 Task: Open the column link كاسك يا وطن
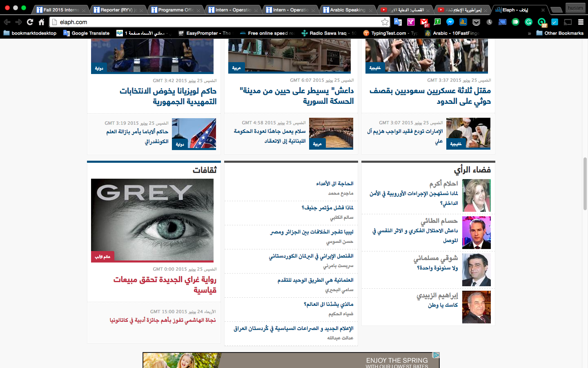[443, 305]
